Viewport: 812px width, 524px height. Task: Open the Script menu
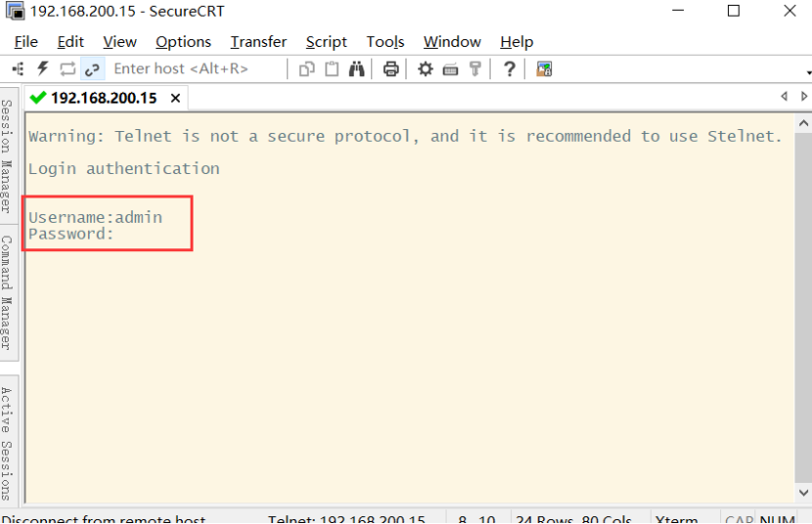326,41
